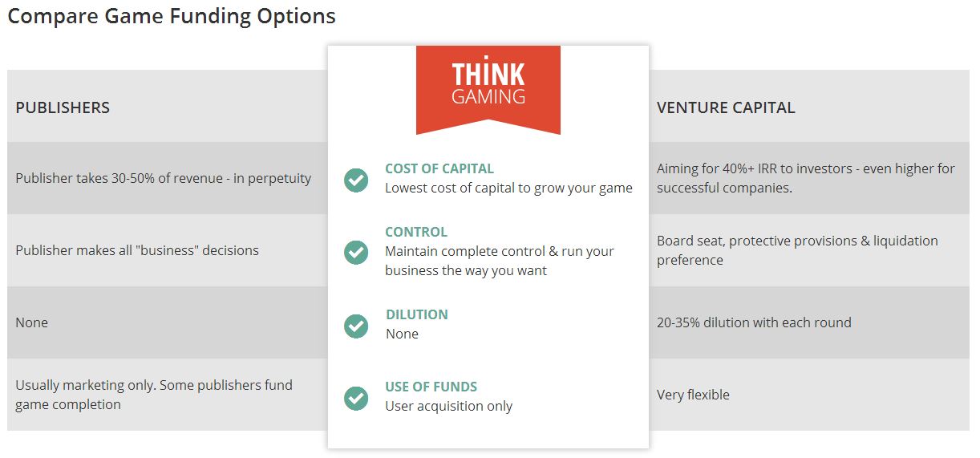Click the publisher 30-50% revenue cell
Screen dimensions: 980x458
point(168,178)
